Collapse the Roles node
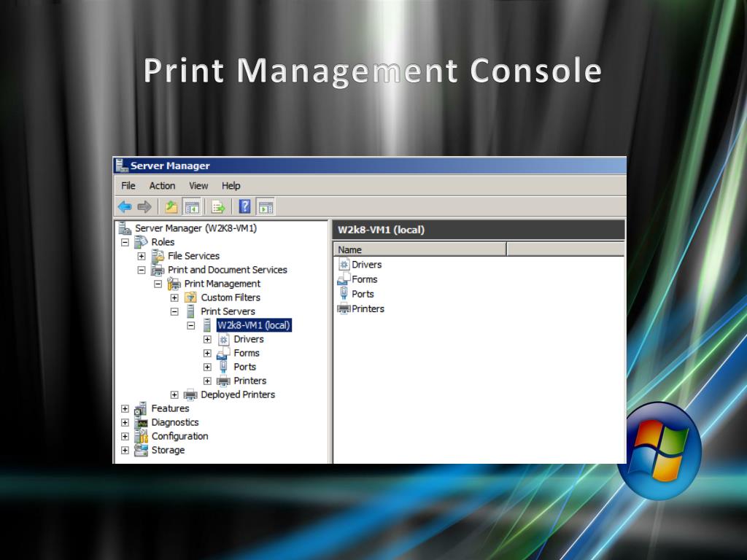 pyautogui.click(x=125, y=242)
